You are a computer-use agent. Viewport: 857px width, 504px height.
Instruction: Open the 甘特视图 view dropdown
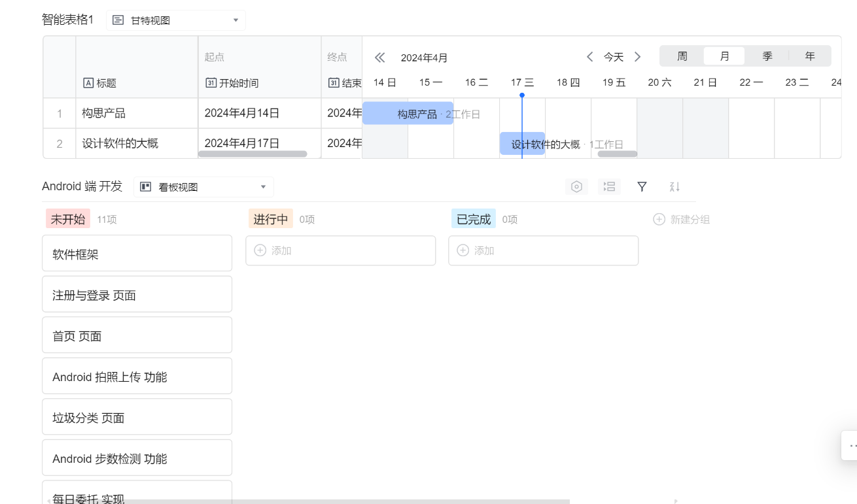coord(176,20)
